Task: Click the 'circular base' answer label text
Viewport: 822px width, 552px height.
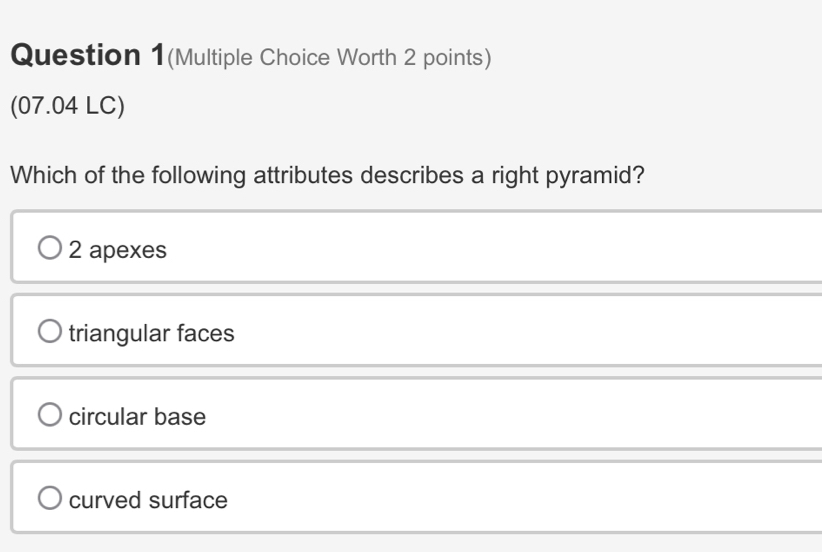Action: click(137, 416)
